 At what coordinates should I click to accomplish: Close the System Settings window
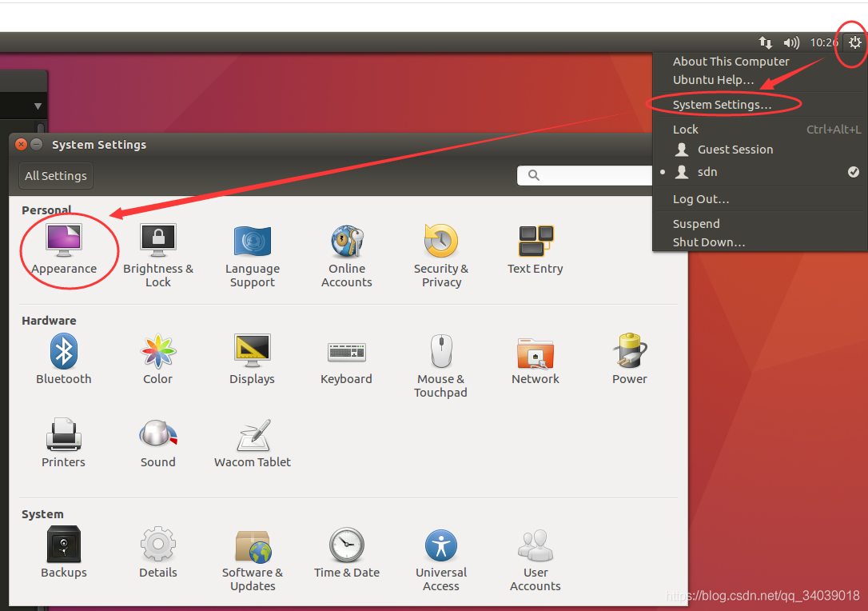21,145
